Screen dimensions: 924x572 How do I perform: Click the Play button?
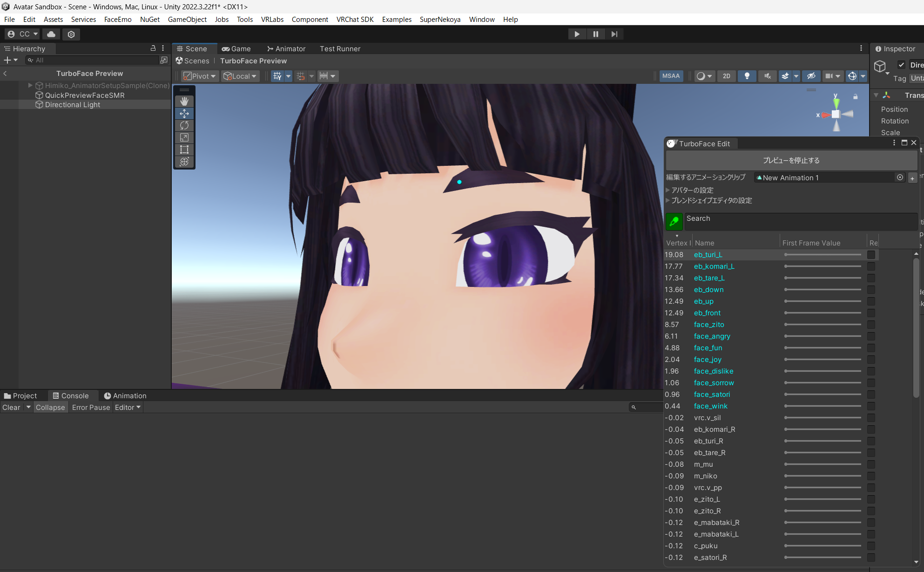tap(577, 34)
